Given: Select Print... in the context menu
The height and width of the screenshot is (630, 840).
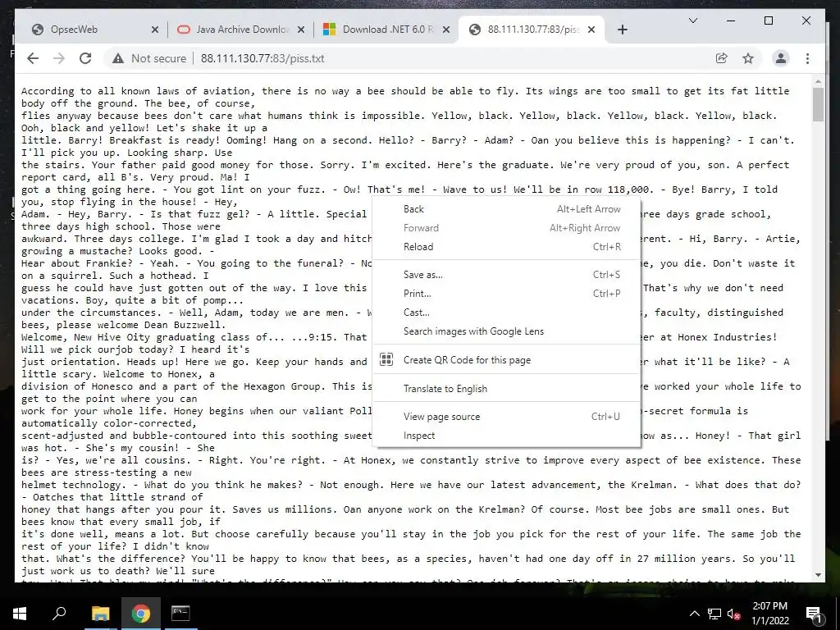Looking at the screenshot, I should tap(506, 293).
